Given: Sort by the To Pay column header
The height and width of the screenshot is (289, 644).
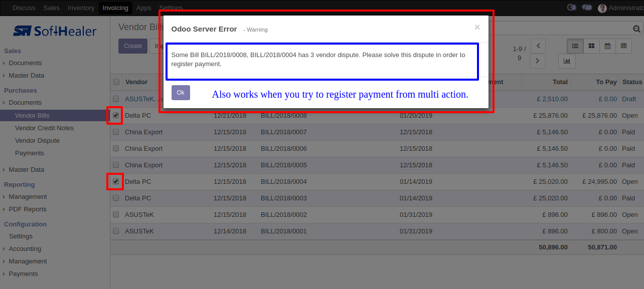Looking at the screenshot, I should tap(606, 82).
